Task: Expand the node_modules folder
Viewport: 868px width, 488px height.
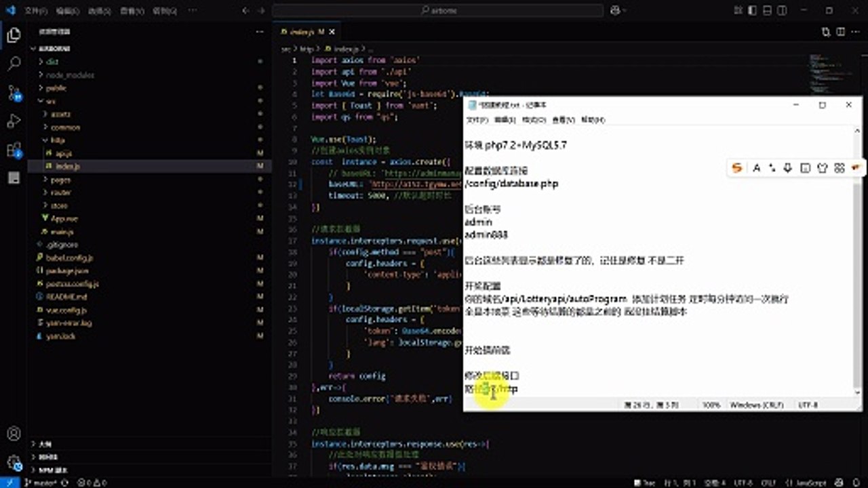Action: pyautogui.click(x=149, y=75)
